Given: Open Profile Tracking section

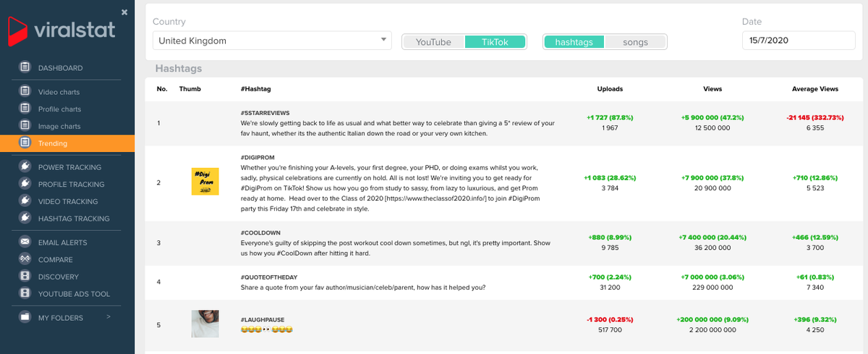Looking at the screenshot, I should [72, 185].
